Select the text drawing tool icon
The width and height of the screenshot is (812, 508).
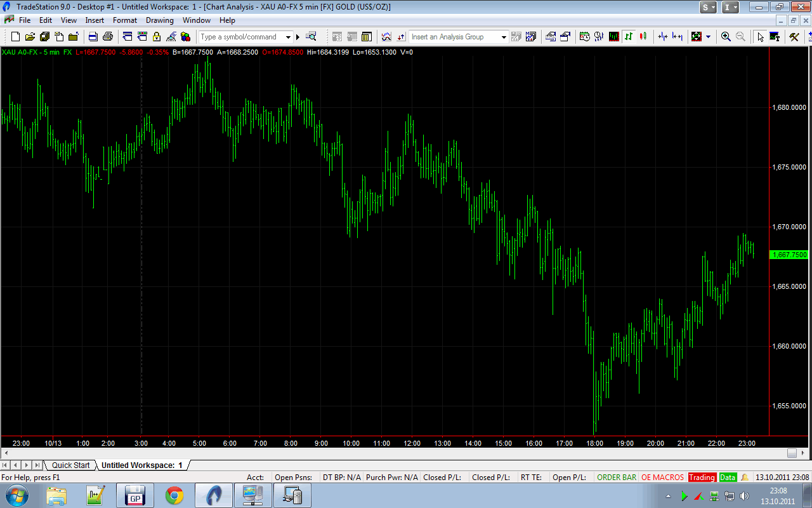coord(775,37)
